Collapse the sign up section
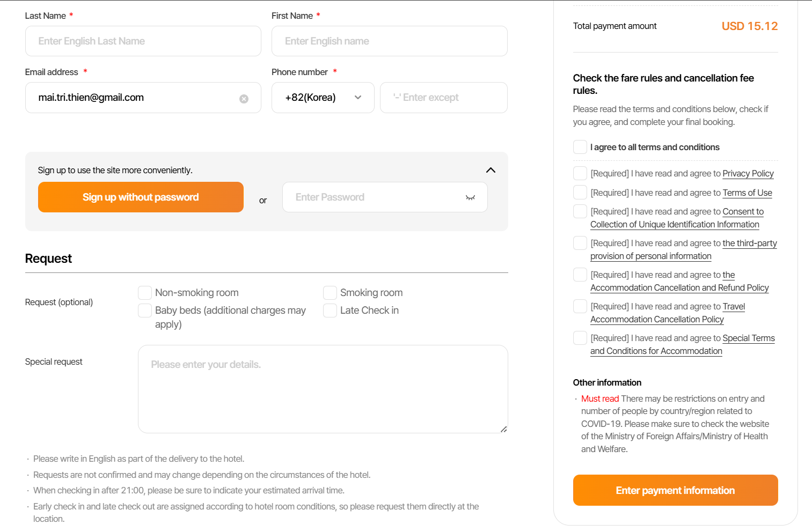The height and width of the screenshot is (532, 812). [x=490, y=170]
